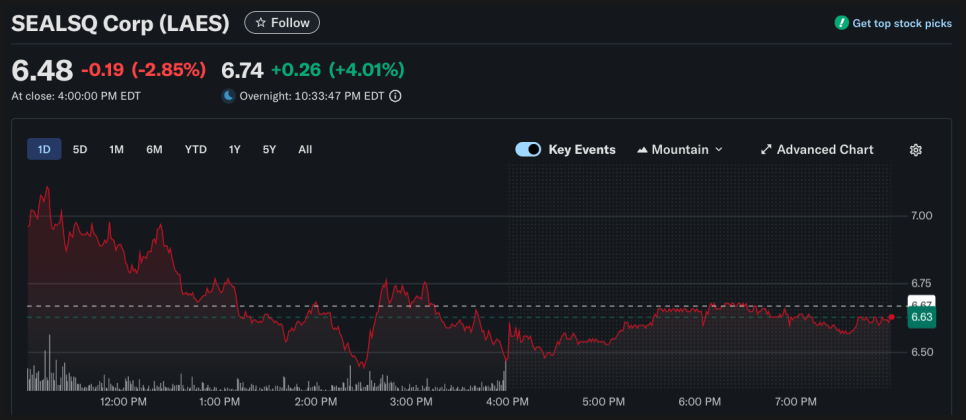Image resolution: width=966 pixels, height=420 pixels.
Task: Click the overnight info circle icon
Action: pyautogui.click(x=395, y=96)
